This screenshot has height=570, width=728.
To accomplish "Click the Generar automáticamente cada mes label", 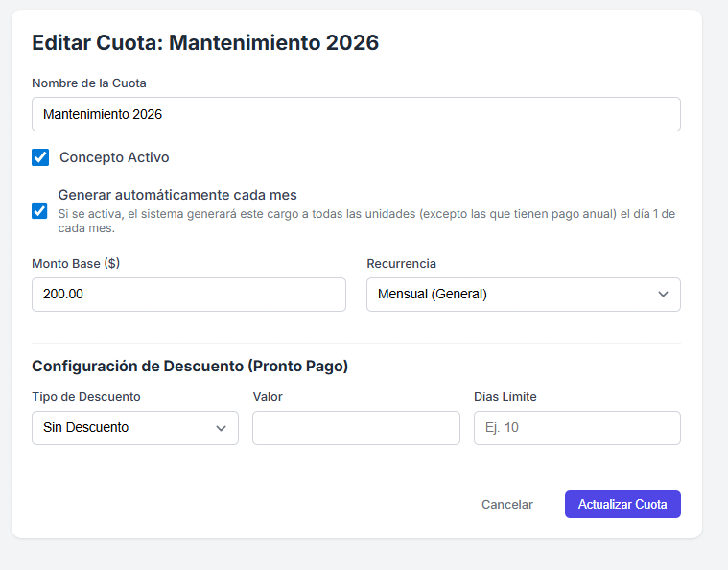I will [177, 195].
